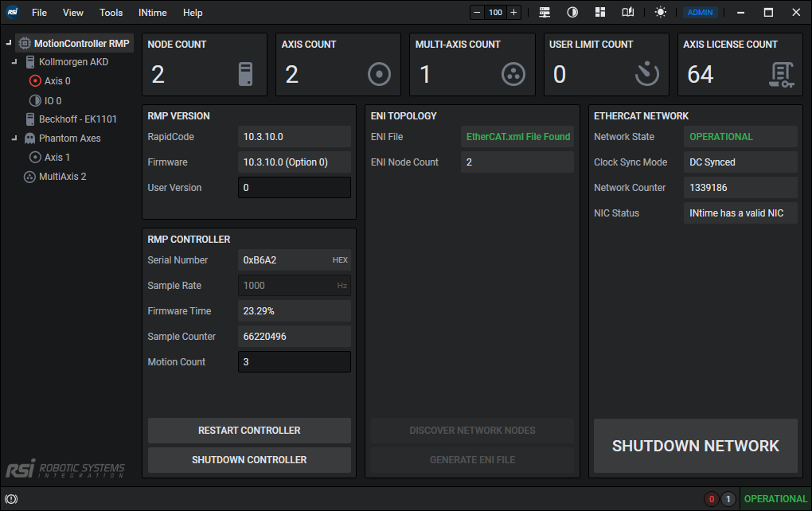Click the User Version input field

pyautogui.click(x=294, y=188)
